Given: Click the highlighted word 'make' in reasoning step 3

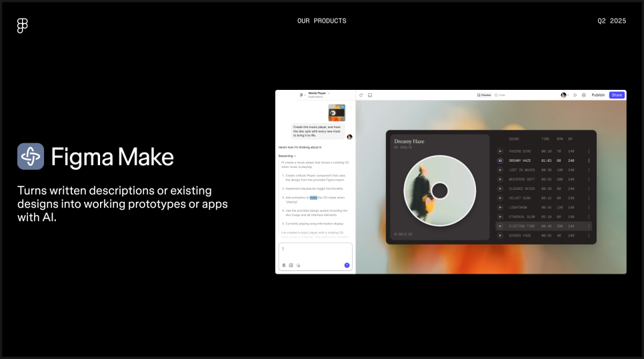Looking at the screenshot, I should pos(313,198).
